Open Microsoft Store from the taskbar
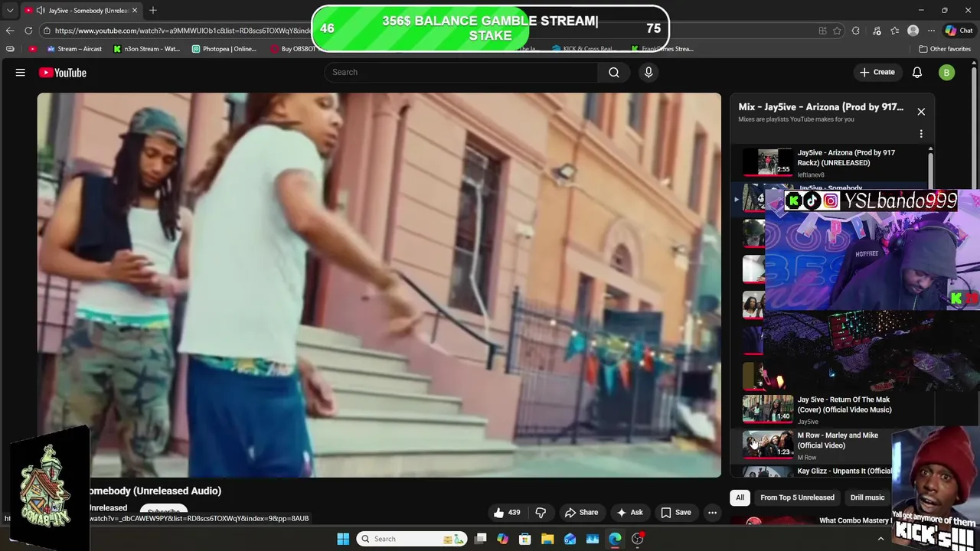Image resolution: width=980 pixels, height=551 pixels. click(x=525, y=539)
